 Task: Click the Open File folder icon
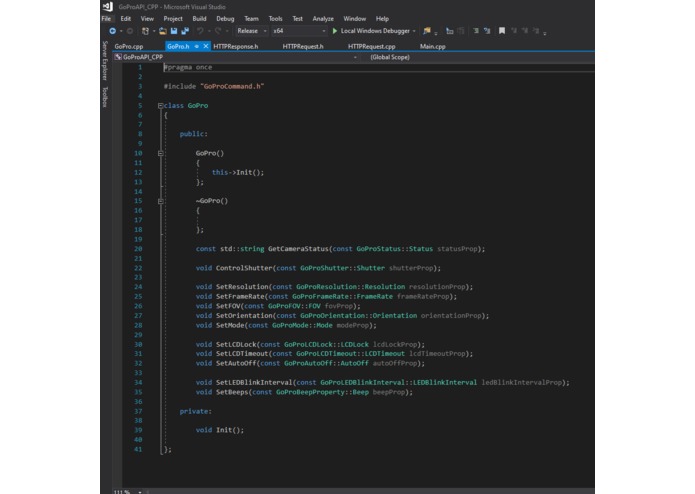point(163,31)
